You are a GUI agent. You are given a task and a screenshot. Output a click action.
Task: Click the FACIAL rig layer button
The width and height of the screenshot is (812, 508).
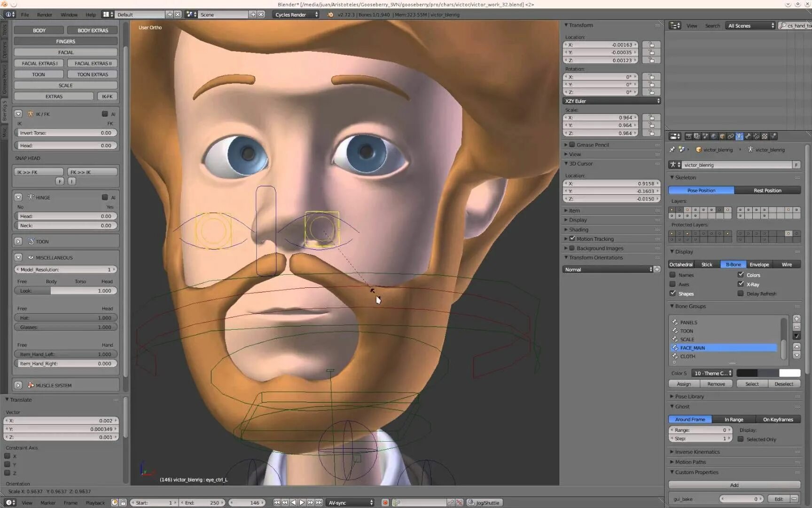pos(66,52)
